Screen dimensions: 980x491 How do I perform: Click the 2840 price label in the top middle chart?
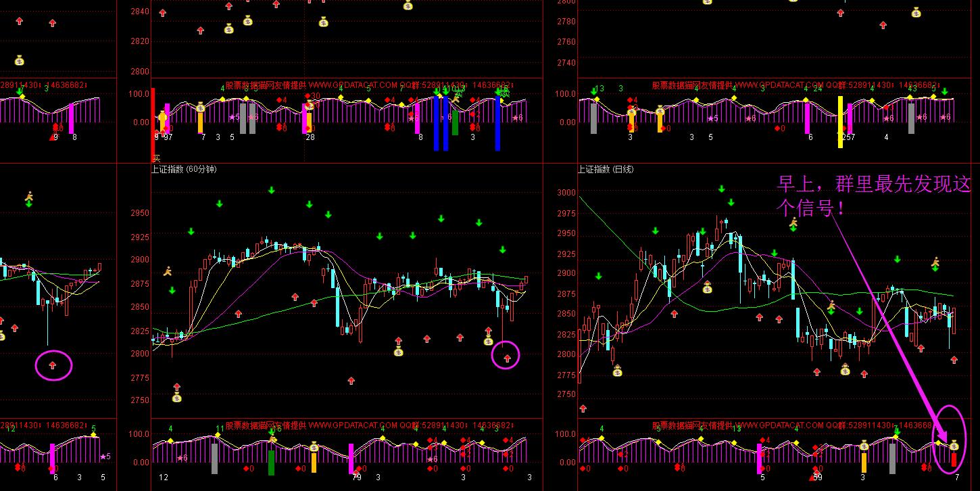[139, 11]
